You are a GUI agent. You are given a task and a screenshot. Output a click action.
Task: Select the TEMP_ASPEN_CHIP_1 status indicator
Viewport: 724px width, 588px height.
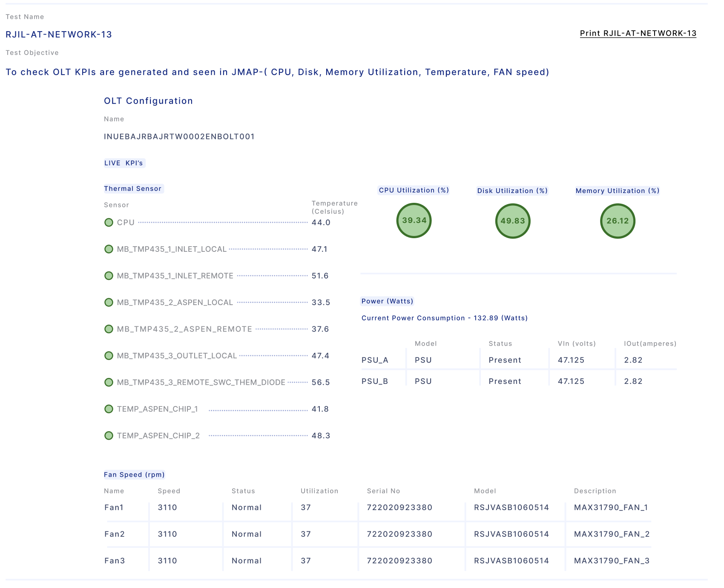coord(109,409)
